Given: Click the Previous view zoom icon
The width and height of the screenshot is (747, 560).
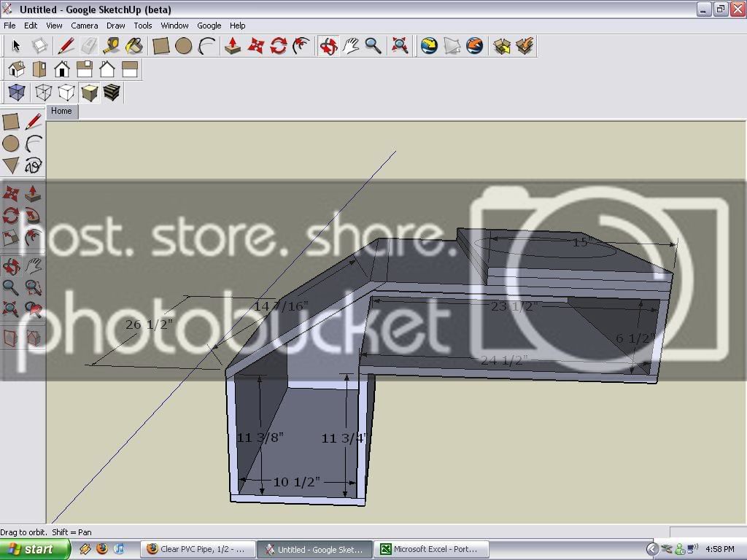Looking at the screenshot, I should [x=34, y=309].
